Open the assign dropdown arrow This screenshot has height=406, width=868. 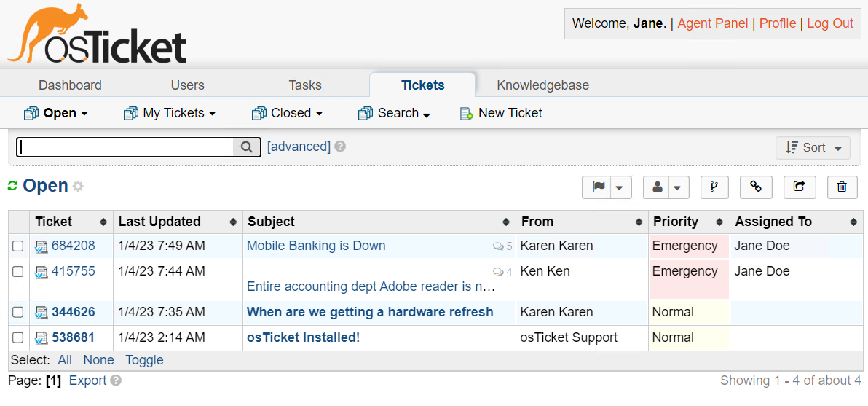point(677,187)
